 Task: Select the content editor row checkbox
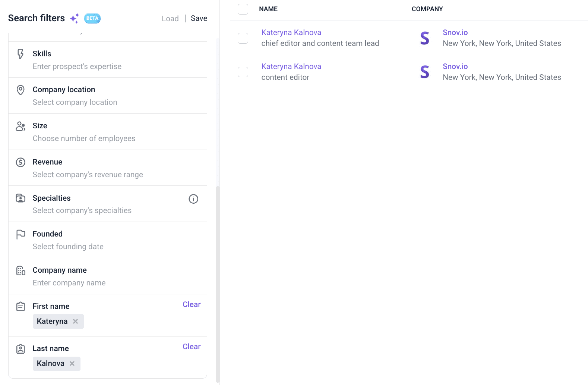click(243, 72)
